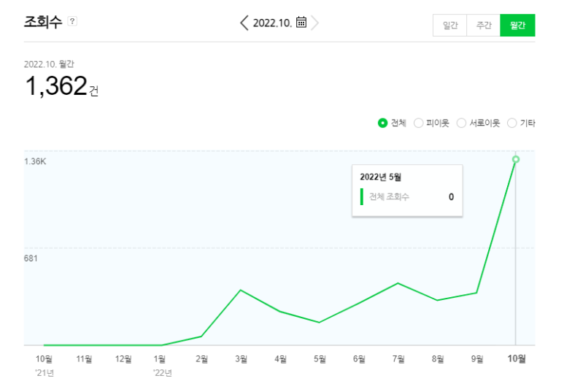Click the 6월 axis label
Viewport: 564px width, 392px height.
[359, 359]
